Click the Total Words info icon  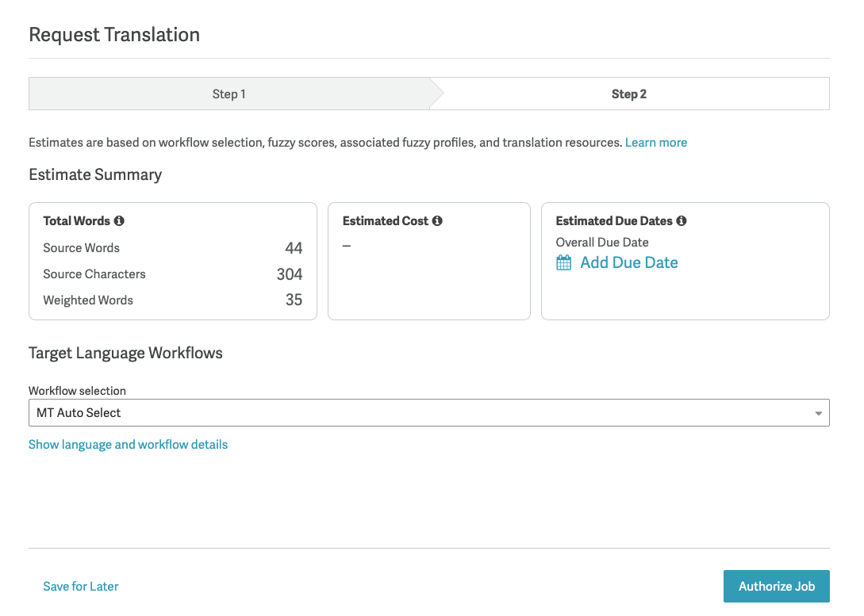tap(119, 221)
